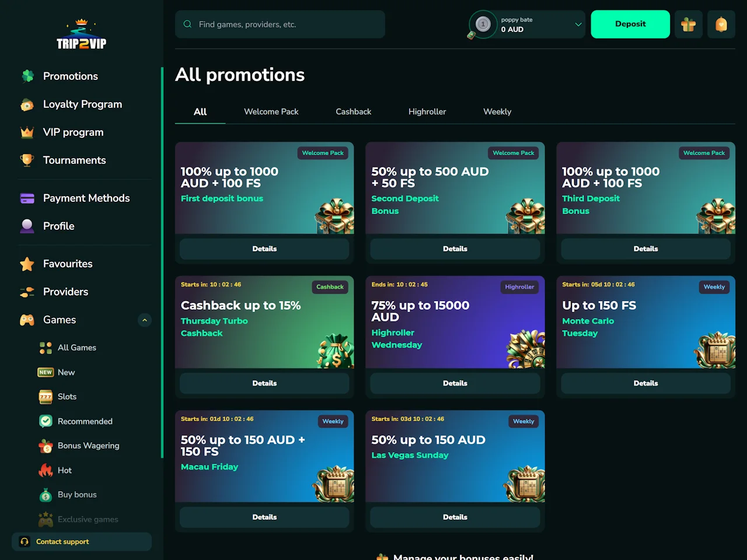Switch to the Highroller tab
The width and height of the screenshot is (747, 560).
(x=427, y=111)
